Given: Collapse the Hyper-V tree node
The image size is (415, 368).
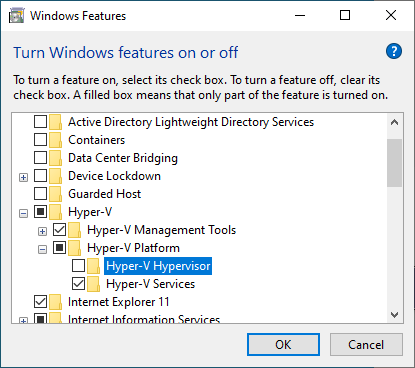Looking at the screenshot, I should tap(23, 213).
